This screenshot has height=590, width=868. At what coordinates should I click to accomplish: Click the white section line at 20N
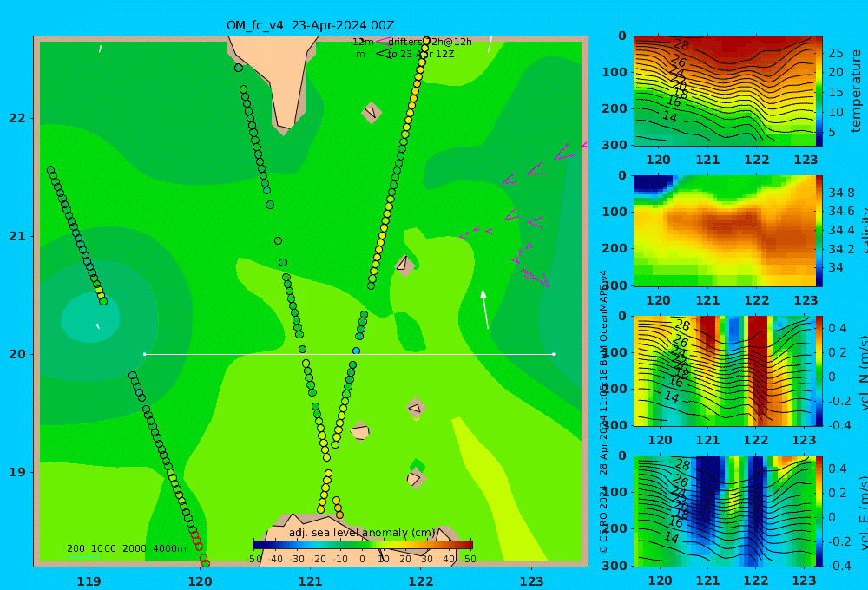[x=349, y=354]
